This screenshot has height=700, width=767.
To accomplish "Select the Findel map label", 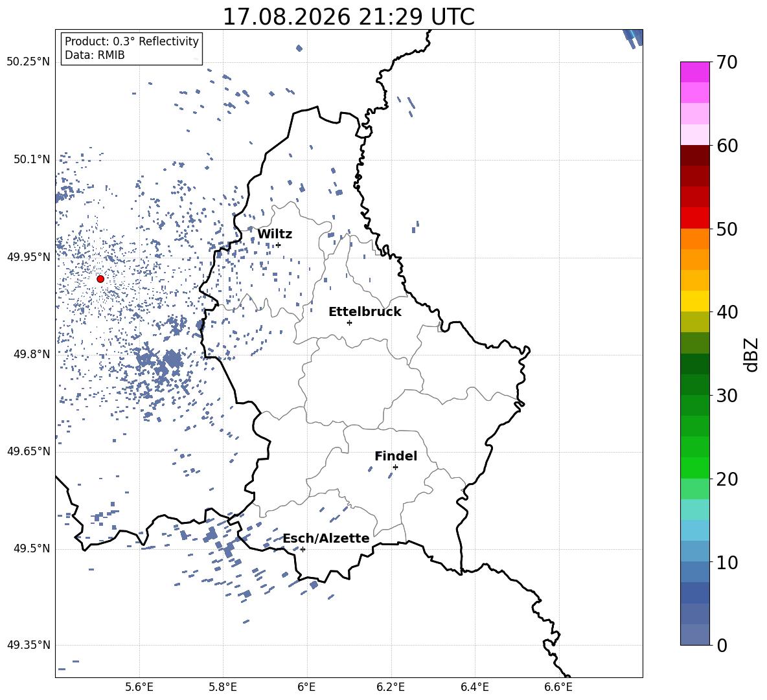I will (396, 456).
